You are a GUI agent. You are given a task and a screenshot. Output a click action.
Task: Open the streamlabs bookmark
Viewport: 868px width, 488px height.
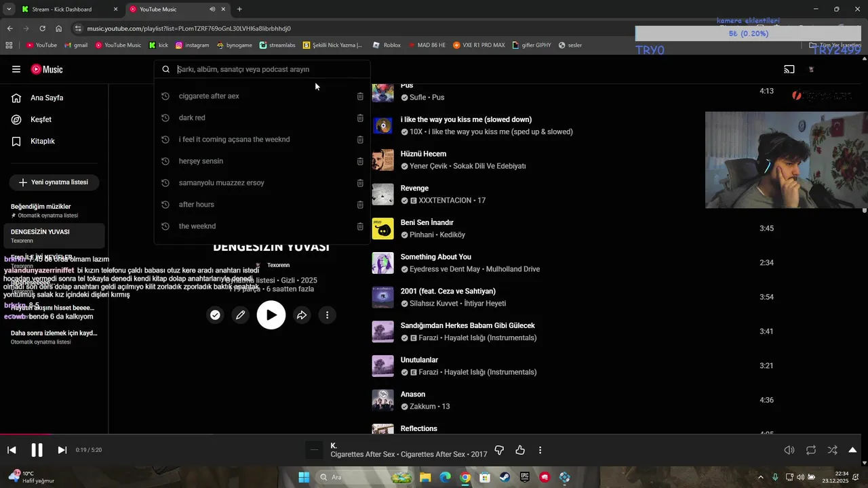277,45
